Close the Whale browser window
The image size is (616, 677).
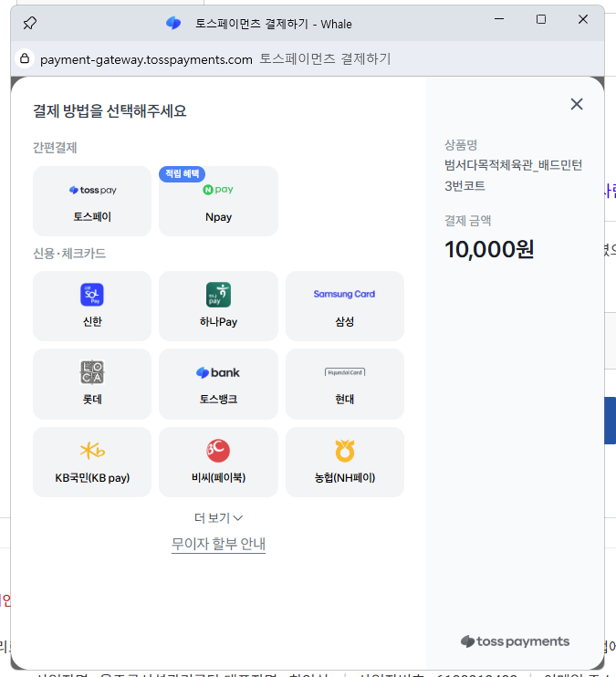(583, 19)
